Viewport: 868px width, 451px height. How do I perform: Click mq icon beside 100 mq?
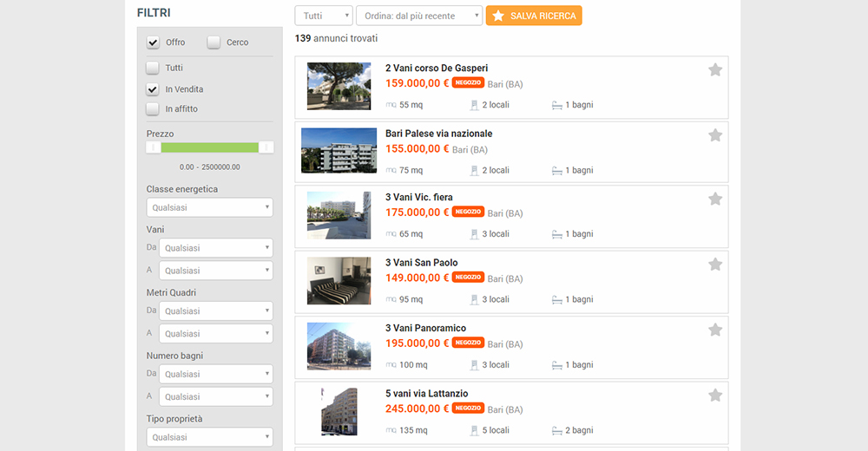coord(391,364)
